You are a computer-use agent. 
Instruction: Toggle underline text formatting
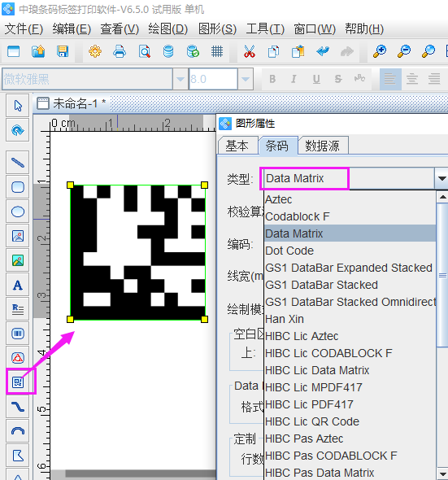316,79
